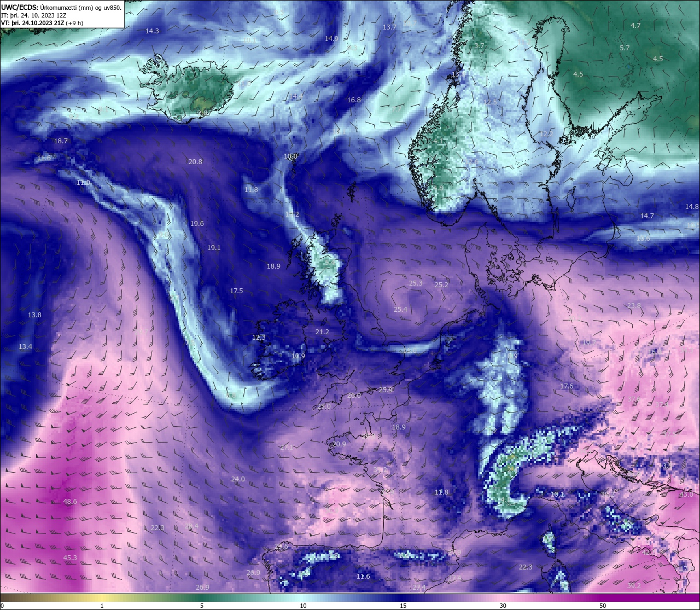700x610 pixels.
Task: Click the 5.7 value on the map
Action: tap(625, 48)
